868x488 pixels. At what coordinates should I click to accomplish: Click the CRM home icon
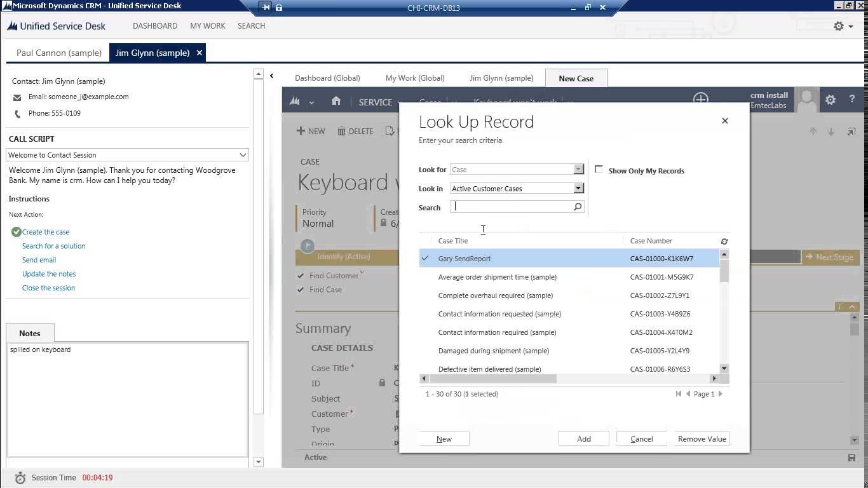point(336,101)
